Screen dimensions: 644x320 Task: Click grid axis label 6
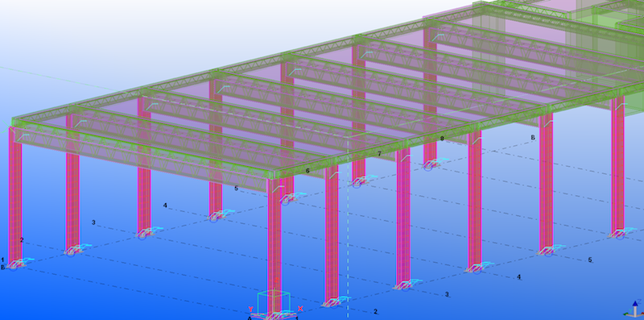(308, 171)
